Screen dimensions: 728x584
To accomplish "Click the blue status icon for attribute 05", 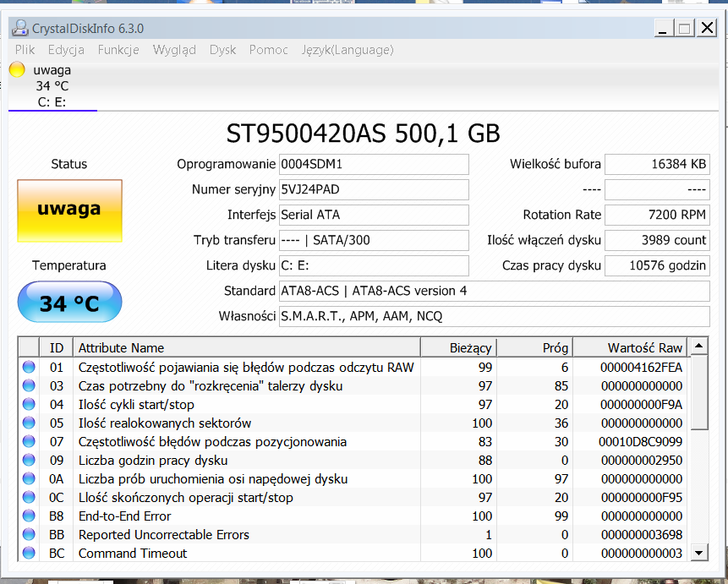I will tap(29, 423).
